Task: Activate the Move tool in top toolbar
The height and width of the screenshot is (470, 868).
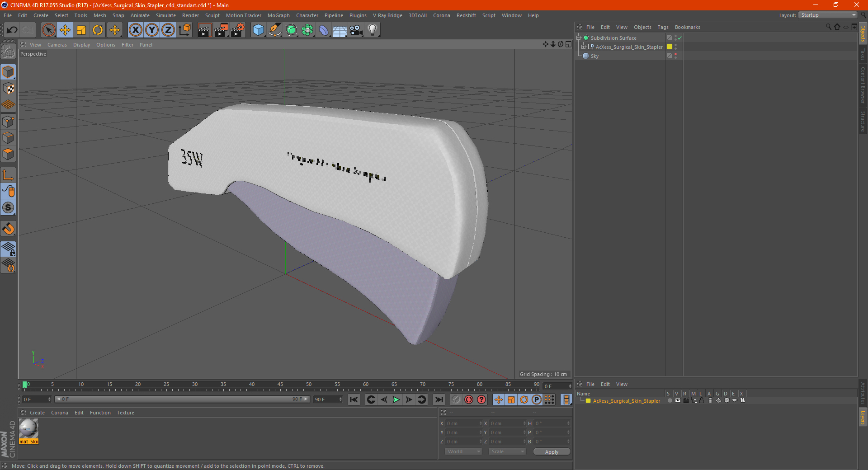Action: click(x=65, y=30)
